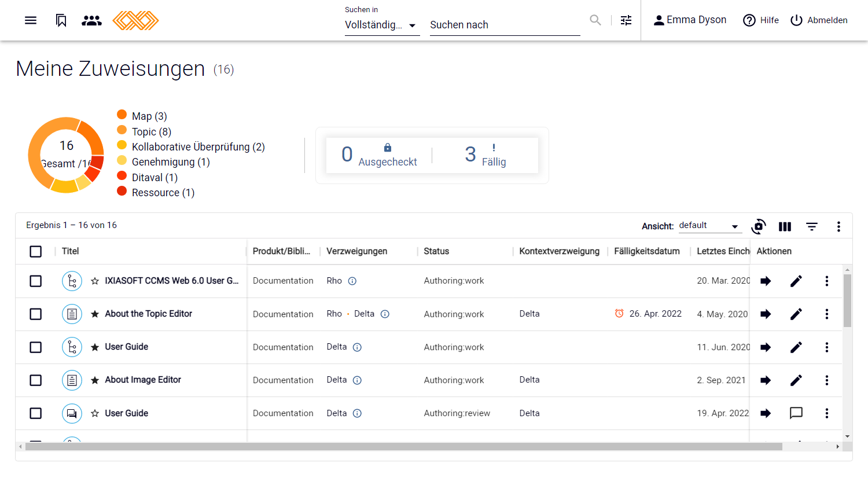The height and width of the screenshot is (492, 868).
Task: Click the refresh snapshot view icon
Action: pos(758,226)
